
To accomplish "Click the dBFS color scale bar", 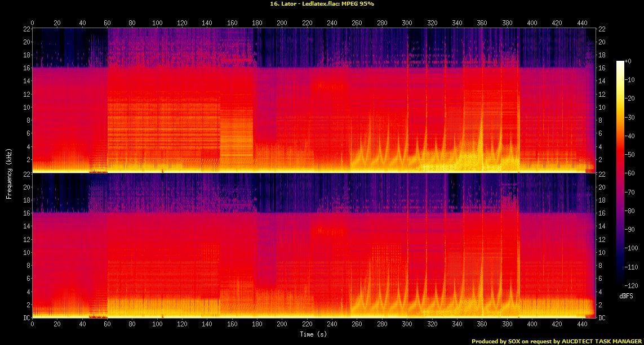I will 620,176.
